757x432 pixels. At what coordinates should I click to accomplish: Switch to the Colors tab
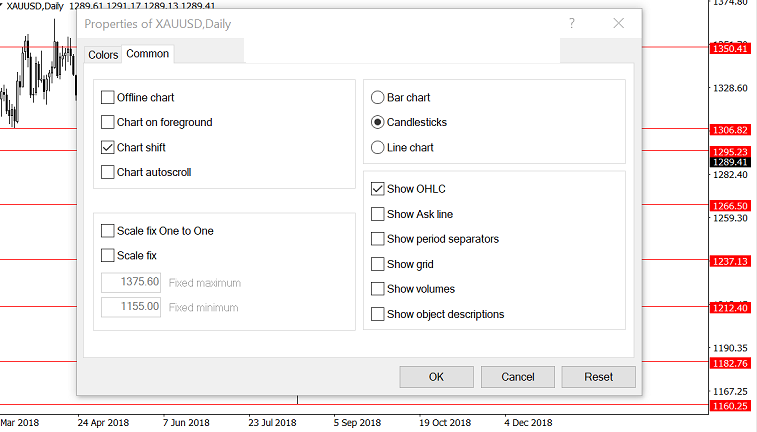pyautogui.click(x=103, y=55)
